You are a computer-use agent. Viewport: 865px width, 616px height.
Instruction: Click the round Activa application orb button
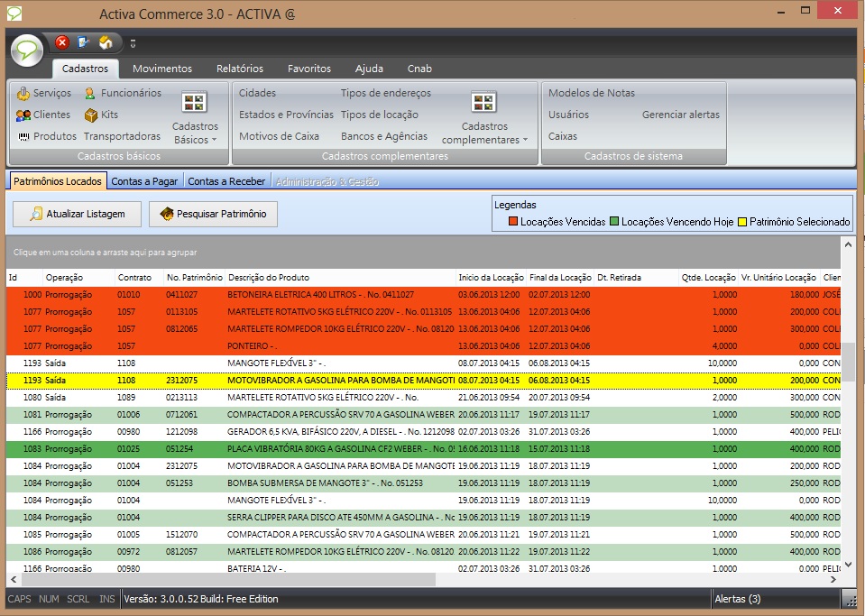(28, 49)
